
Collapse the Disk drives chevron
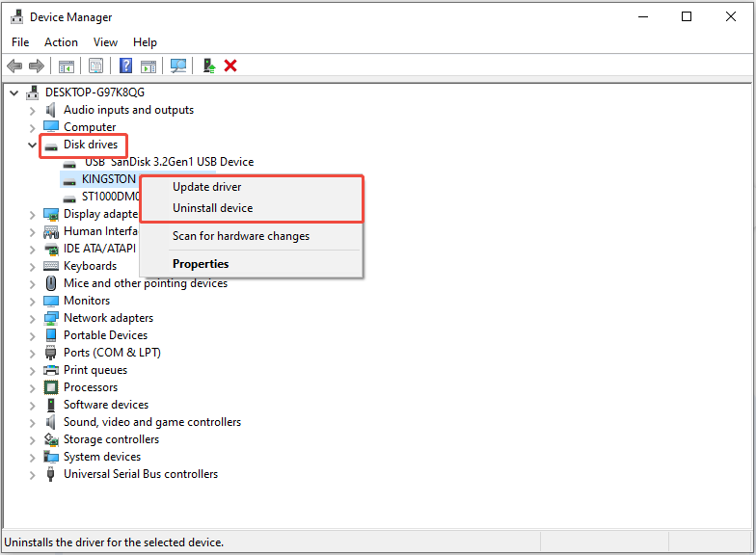tap(33, 145)
